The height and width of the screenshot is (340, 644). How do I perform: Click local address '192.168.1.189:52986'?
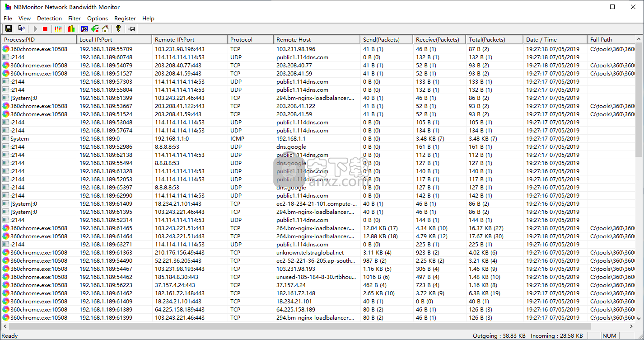pos(106,147)
